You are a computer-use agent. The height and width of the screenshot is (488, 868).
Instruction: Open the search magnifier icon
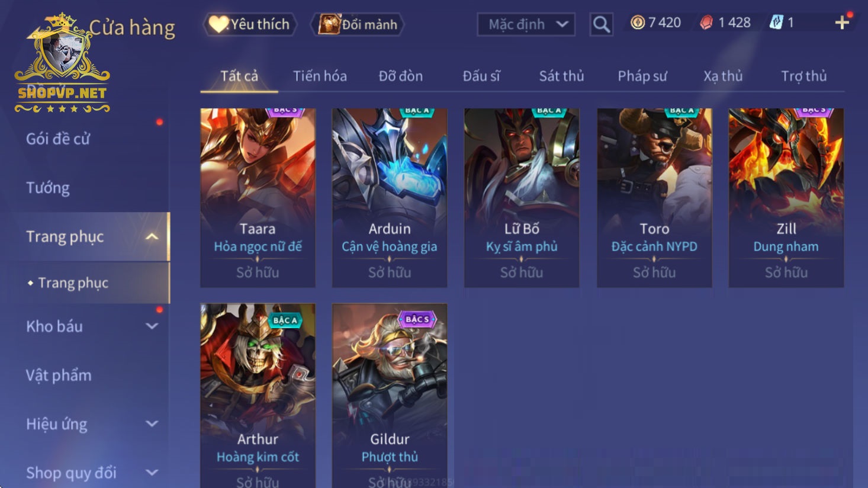(x=601, y=24)
